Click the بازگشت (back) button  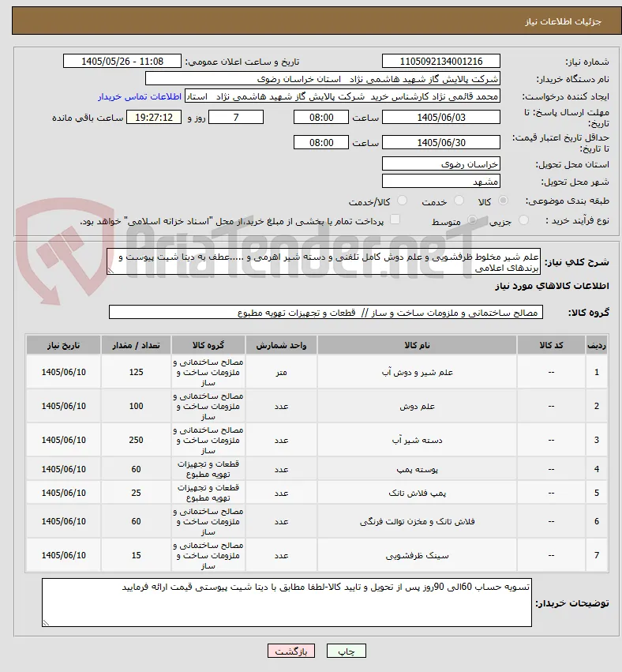pyautogui.click(x=291, y=651)
